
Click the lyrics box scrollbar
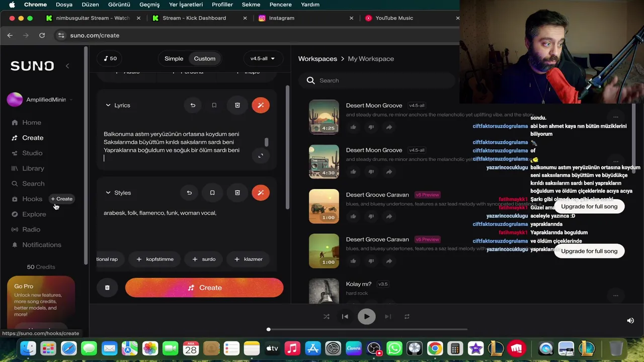click(267, 142)
